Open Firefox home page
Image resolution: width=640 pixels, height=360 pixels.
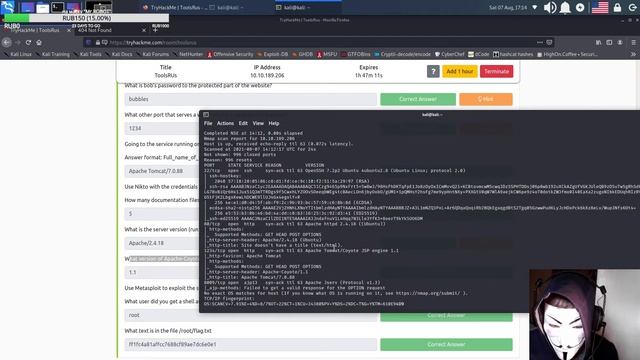(x=39, y=42)
